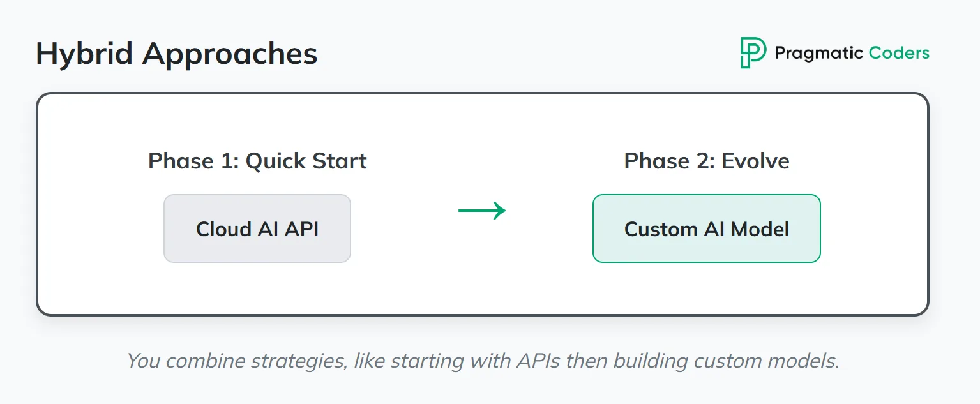Click the Hybrid Approaches title
Screen dimensions: 980x404
tap(177, 54)
